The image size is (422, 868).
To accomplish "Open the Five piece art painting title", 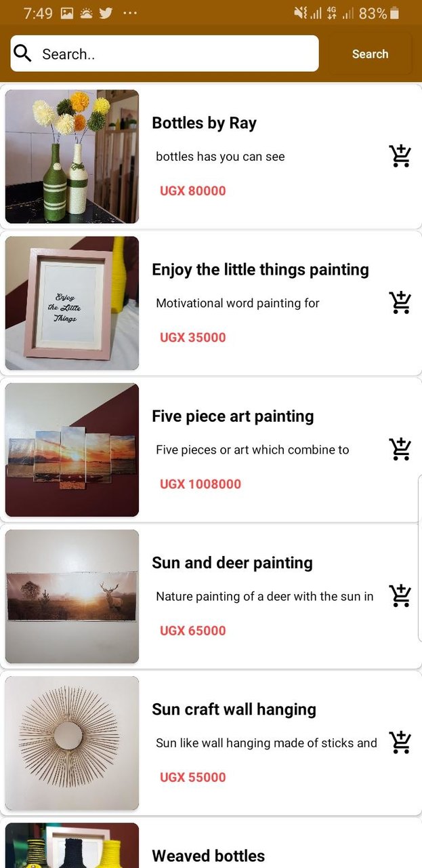I will click(232, 416).
